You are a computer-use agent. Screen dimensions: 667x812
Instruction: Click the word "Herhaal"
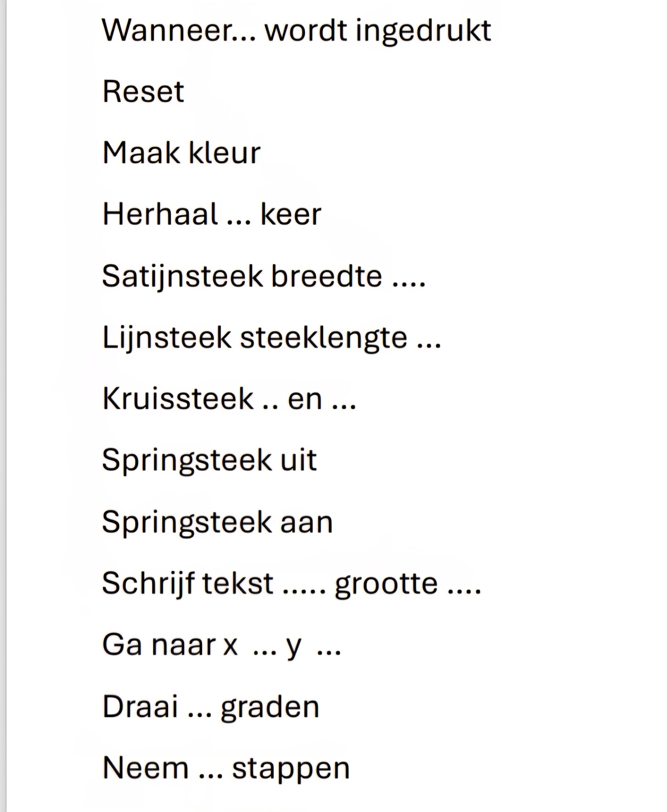(160, 214)
